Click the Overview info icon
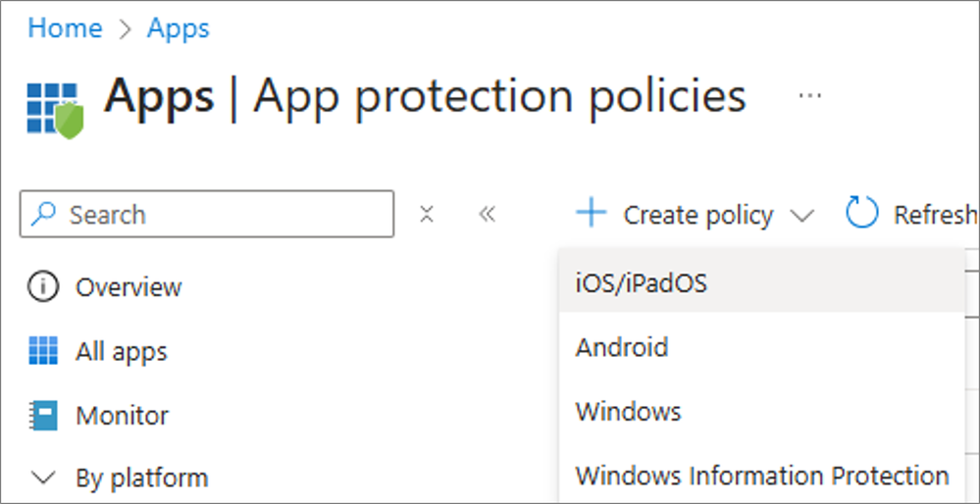Screen dimensions: 980x504 tap(42, 287)
